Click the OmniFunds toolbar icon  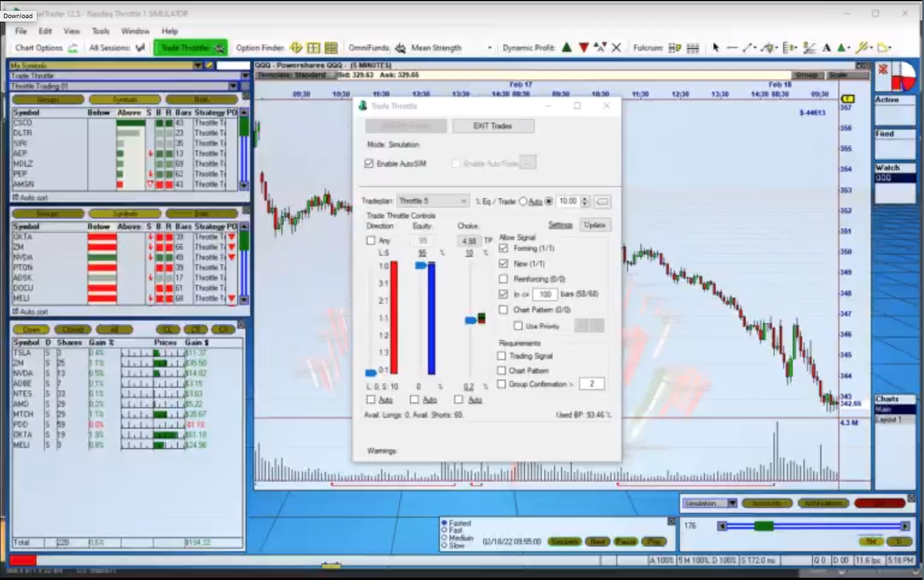point(400,48)
